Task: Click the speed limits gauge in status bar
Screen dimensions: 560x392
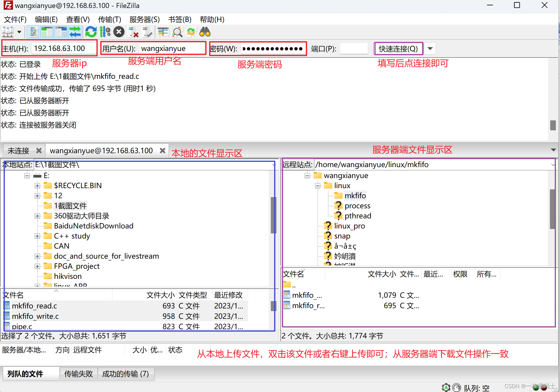Action: coord(456,388)
